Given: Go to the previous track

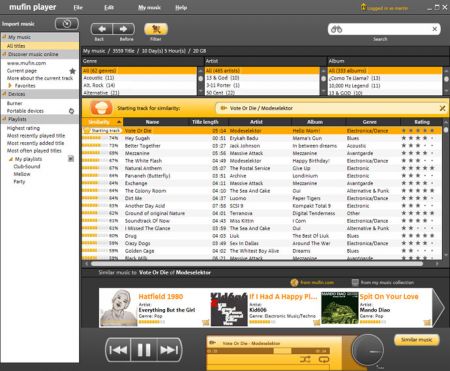Looking at the screenshot, I should [x=118, y=350].
